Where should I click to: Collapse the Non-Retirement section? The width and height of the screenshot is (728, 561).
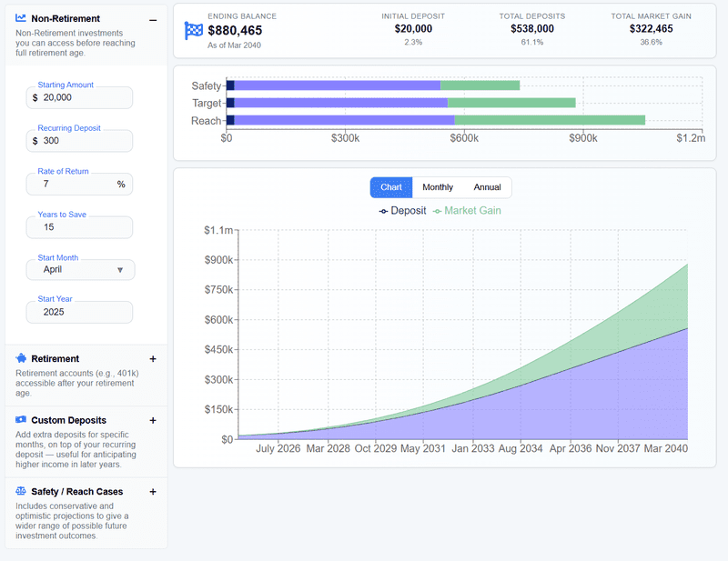pyautogui.click(x=153, y=18)
